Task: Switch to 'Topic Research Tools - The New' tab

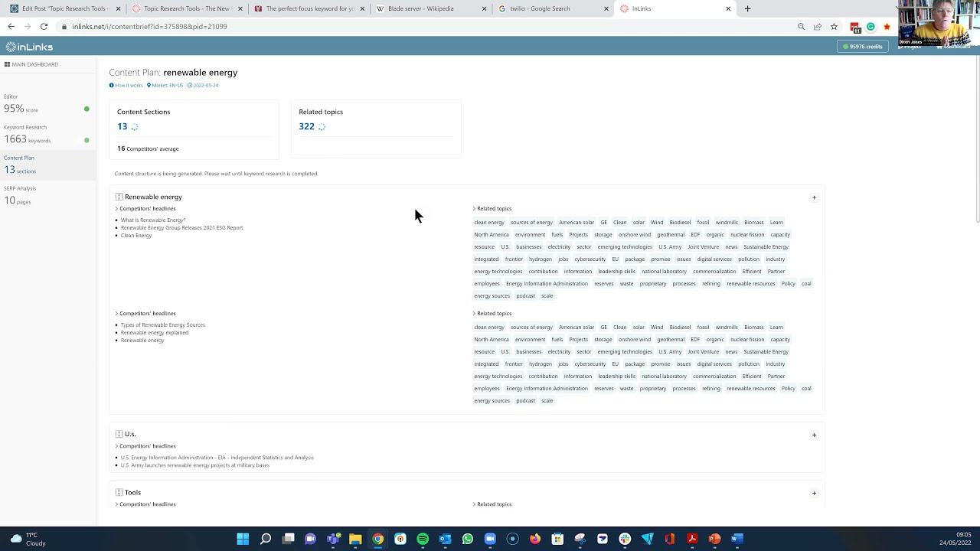Action: (x=186, y=8)
